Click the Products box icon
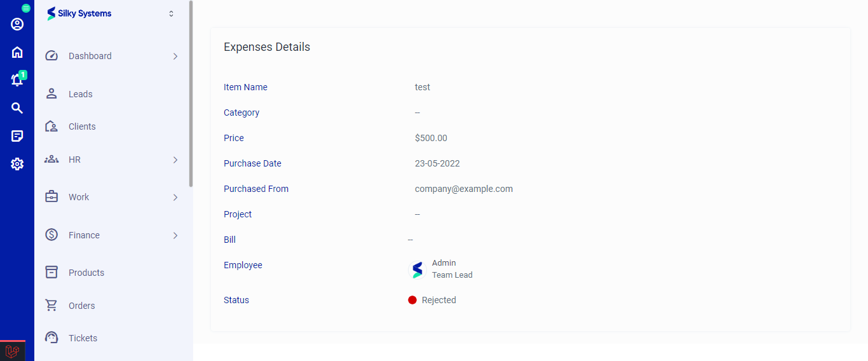Image resolution: width=868 pixels, height=361 pixels. tap(51, 272)
